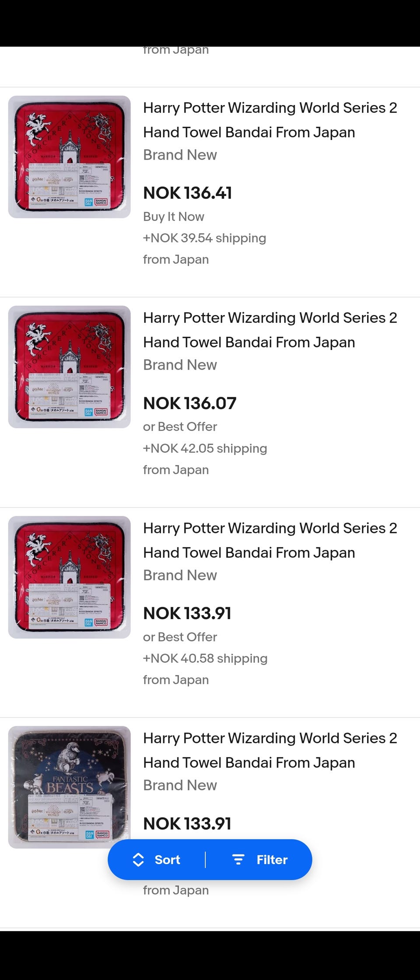
Task: Tap the Fantastic Beasts towel image
Action: [70, 787]
